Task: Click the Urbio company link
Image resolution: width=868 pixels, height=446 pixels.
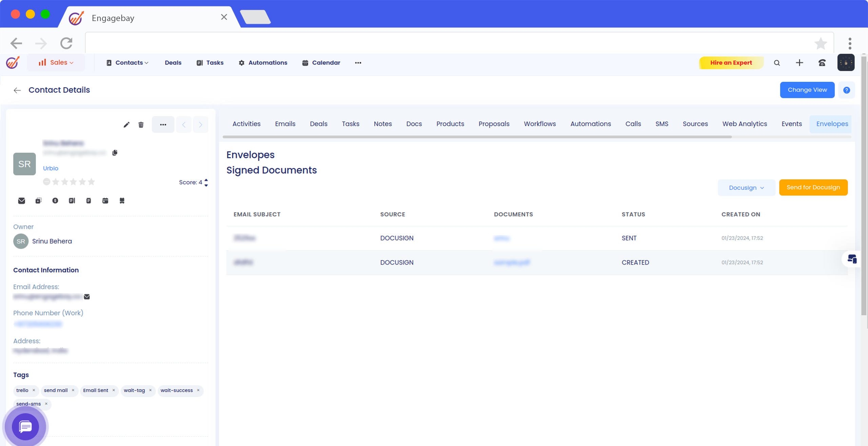Action: point(51,168)
